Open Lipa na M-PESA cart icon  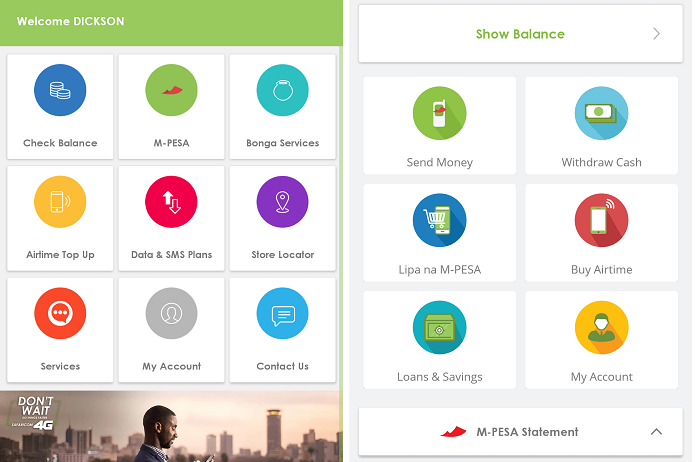click(439, 220)
